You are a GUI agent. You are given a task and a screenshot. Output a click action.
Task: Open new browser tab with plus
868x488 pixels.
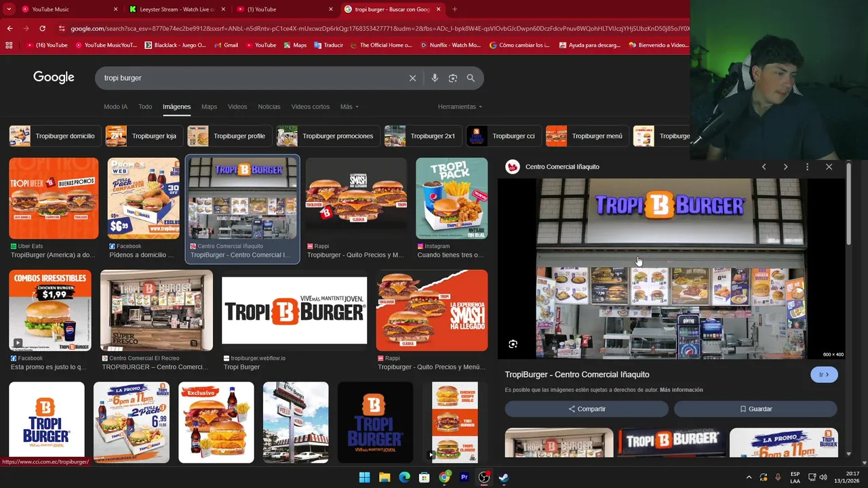point(454,9)
